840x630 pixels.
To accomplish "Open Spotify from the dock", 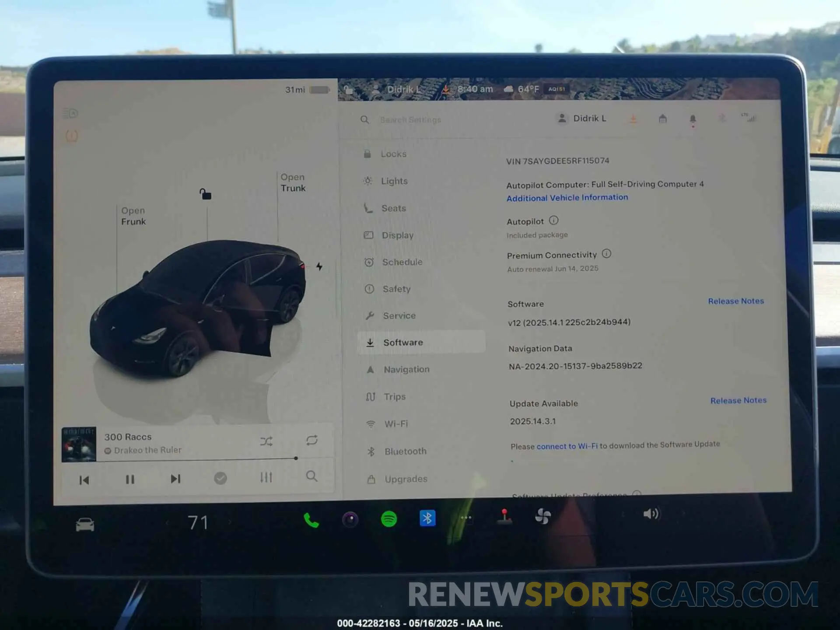I will (x=389, y=519).
